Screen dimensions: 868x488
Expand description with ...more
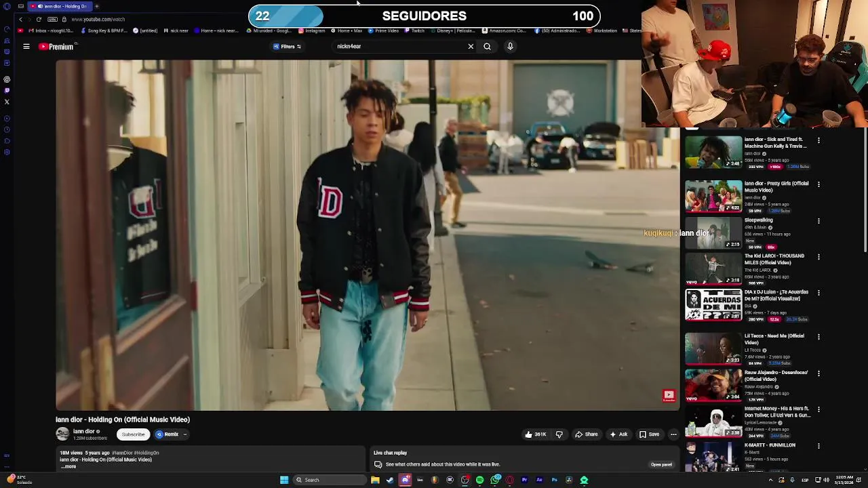point(68,466)
